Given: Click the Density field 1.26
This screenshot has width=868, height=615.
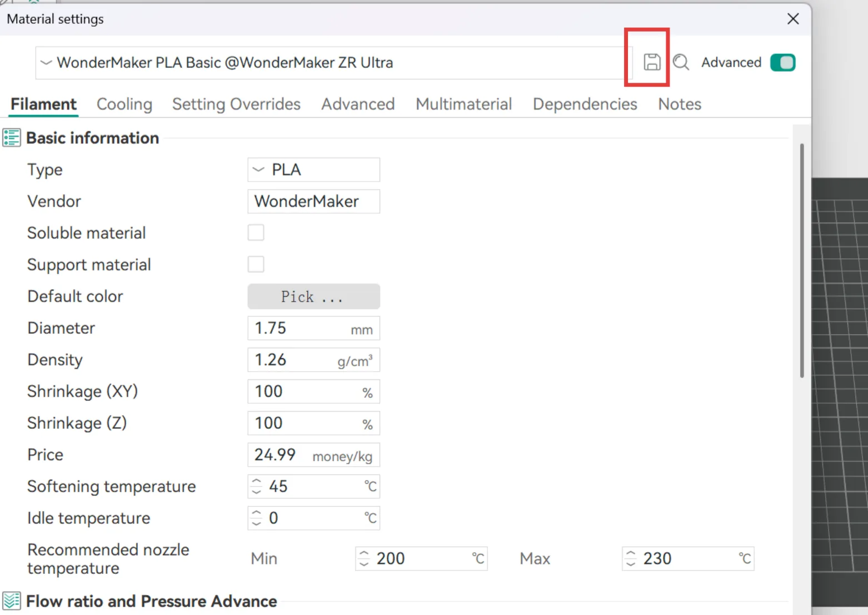Looking at the screenshot, I should click(x=313, y=359).
